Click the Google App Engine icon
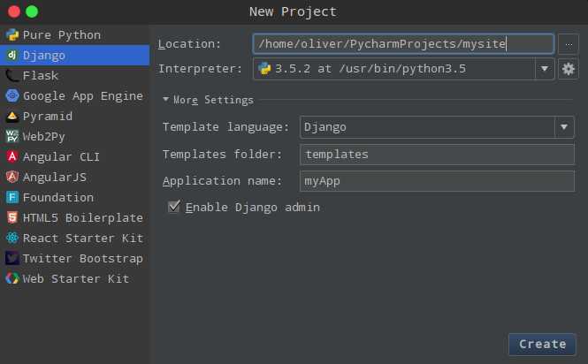The width and height of the screenshot is (588, 364). [12, 95]
